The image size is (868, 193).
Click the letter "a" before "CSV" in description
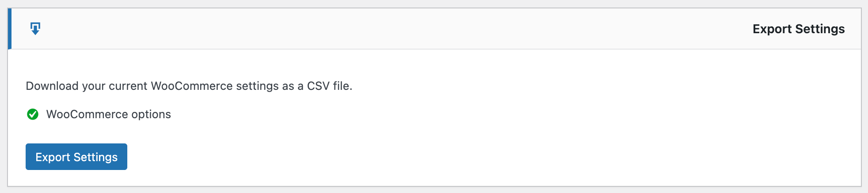coord(301,86)
